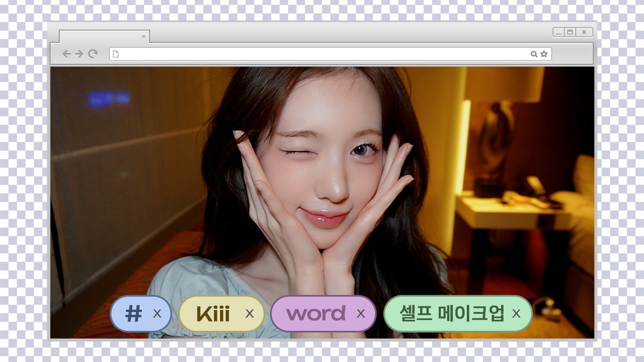
Task: Remove the word tag using its x
Action: tap(361, 314)
